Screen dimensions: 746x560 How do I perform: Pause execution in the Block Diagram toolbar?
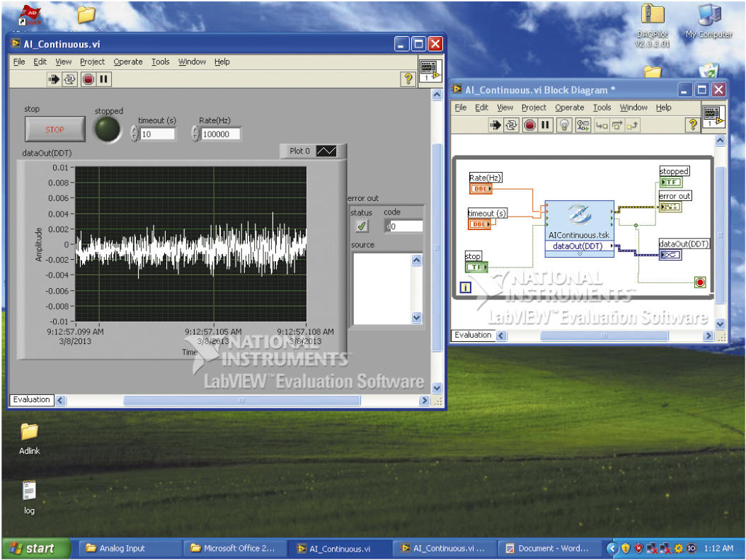point(545,125)
